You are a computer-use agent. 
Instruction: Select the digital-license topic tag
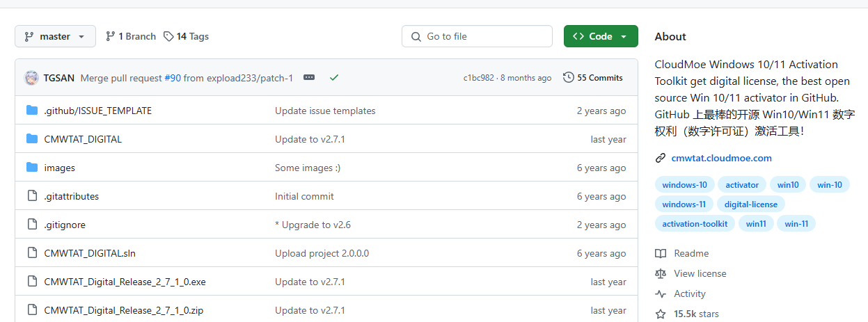(750, 204)
